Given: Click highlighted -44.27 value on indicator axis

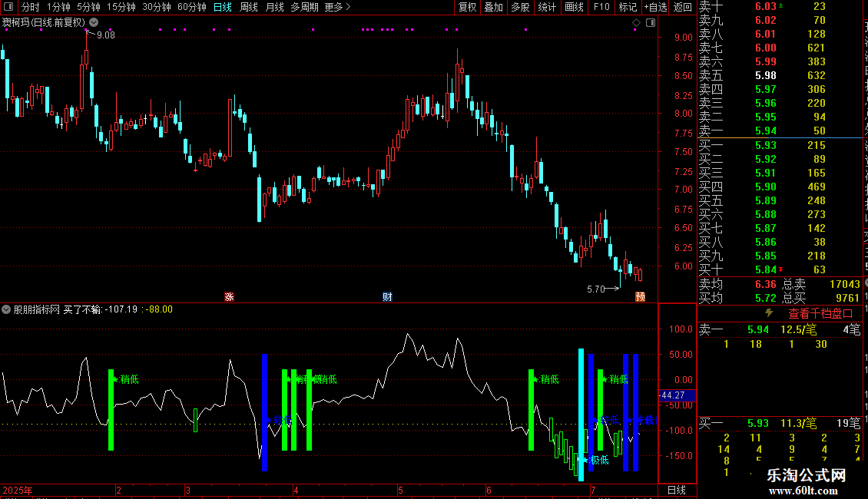Looking at the screenshot, I should (677, 395).
